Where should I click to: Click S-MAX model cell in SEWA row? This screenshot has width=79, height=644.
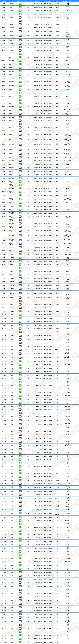(12, 271)
